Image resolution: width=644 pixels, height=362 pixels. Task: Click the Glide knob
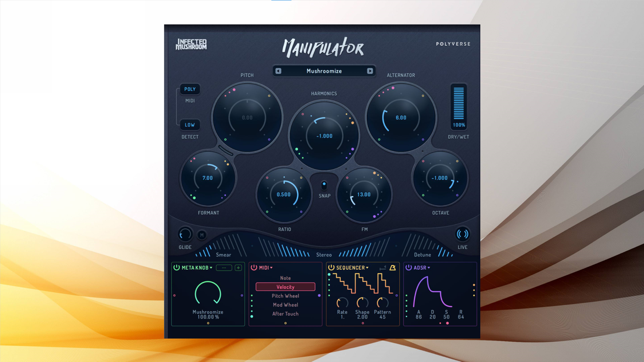click(x=185, y=234)
